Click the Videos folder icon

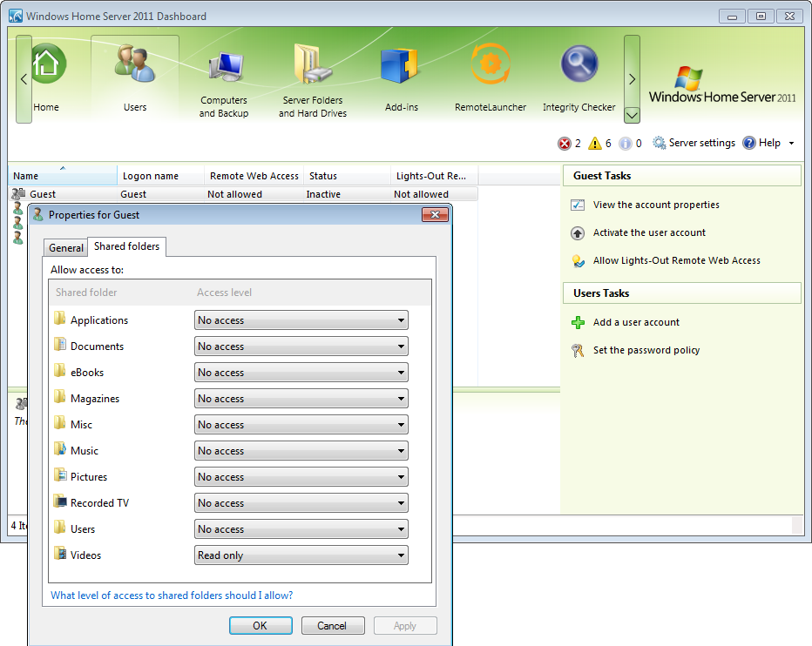click(x=60, y=553)
